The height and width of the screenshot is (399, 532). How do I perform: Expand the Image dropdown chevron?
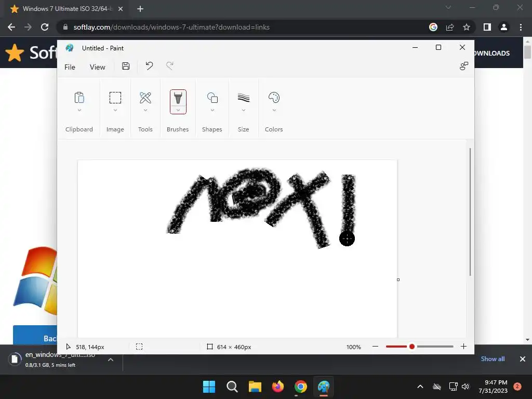click(115, 110)
